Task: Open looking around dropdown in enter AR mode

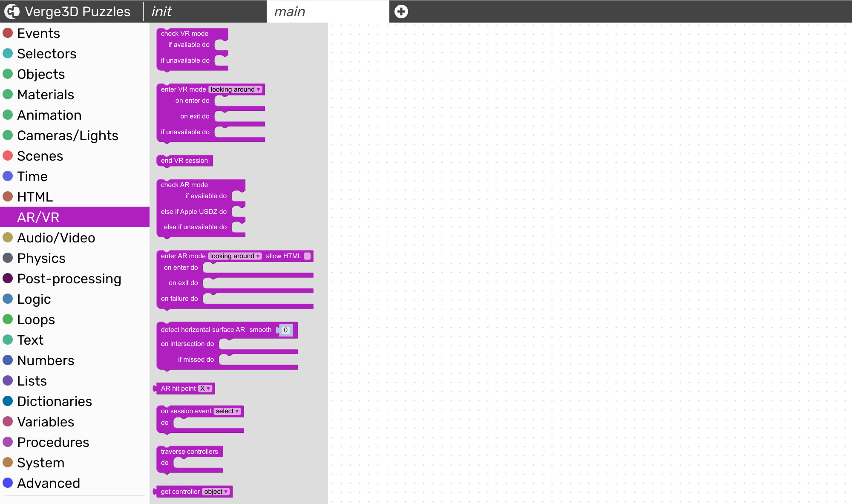Action: 235,256
